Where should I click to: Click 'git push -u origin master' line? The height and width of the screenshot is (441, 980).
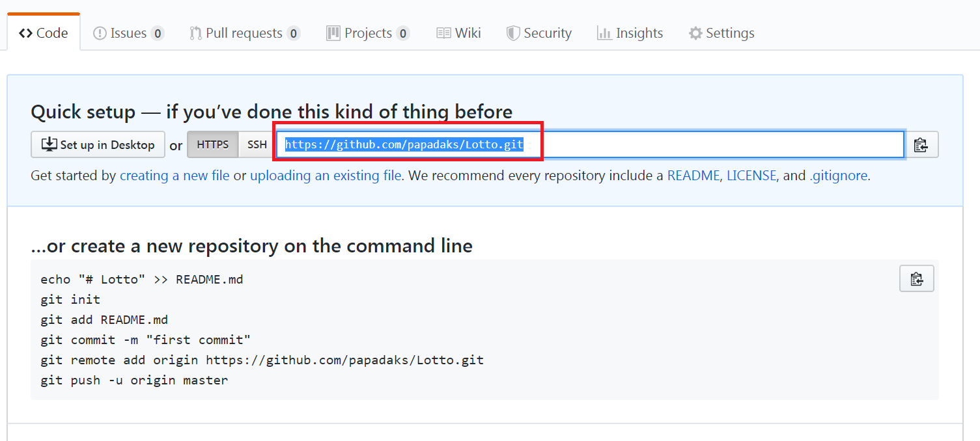tap(134, 380)
